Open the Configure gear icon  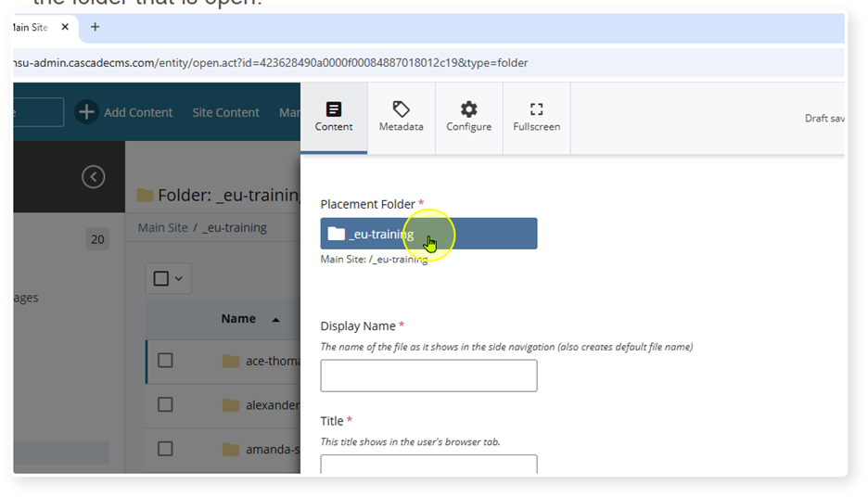[x=468, y=109]
